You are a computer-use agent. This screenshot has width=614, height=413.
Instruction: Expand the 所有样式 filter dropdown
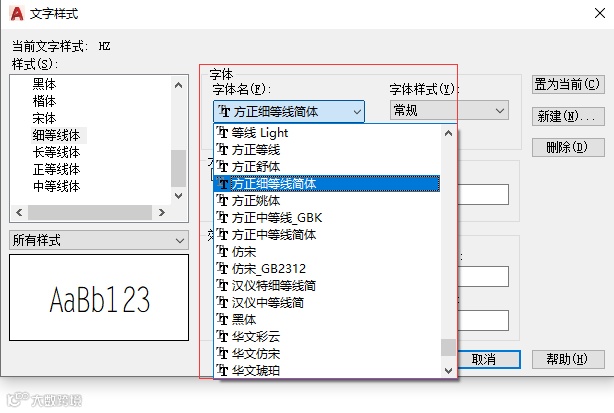pyautogui.click(x=99, y=240)
